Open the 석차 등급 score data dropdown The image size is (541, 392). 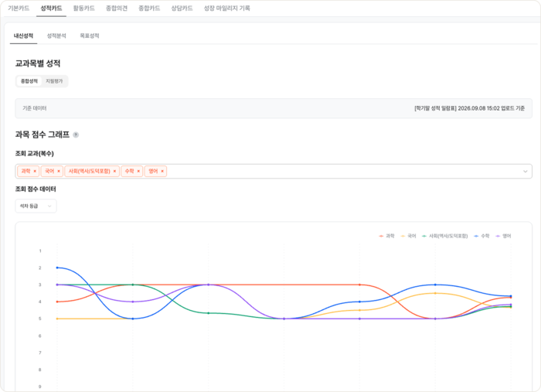click(x=36, y=206)
